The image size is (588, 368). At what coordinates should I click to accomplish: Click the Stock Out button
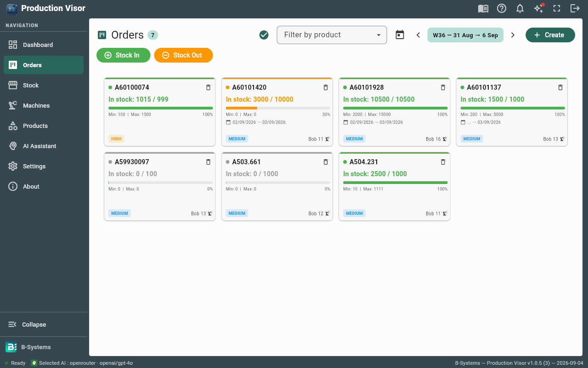click(184, 55)
